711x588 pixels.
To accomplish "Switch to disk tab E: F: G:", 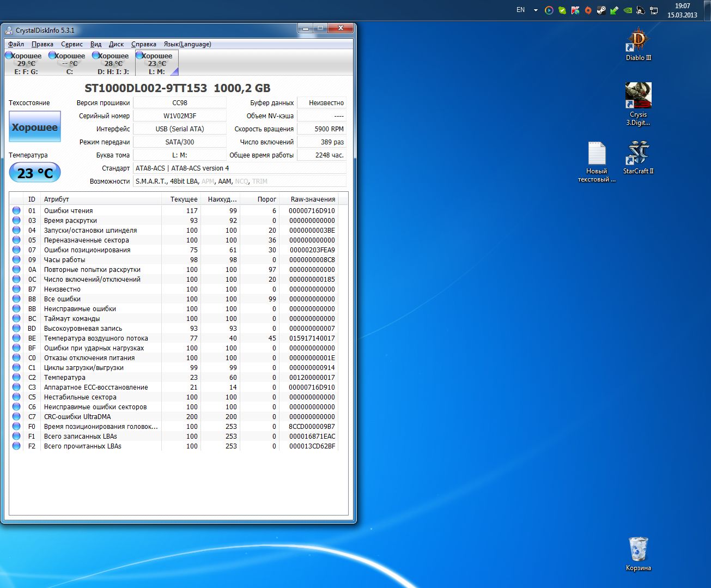I will tap(26, 63).
